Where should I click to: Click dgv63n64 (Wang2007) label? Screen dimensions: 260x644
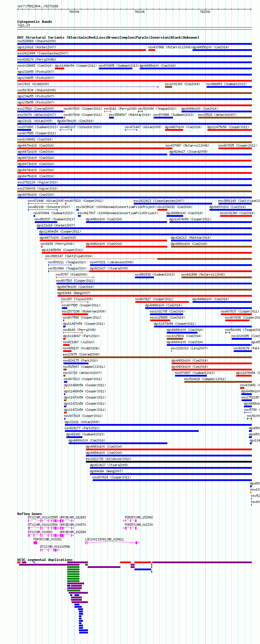click(74, 293)
